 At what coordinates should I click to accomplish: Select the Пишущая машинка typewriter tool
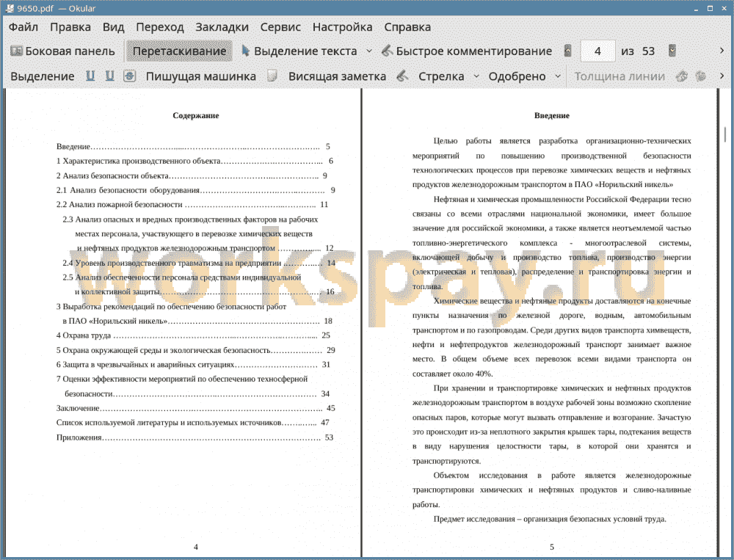pyautogui.click(x=201, y=76)
